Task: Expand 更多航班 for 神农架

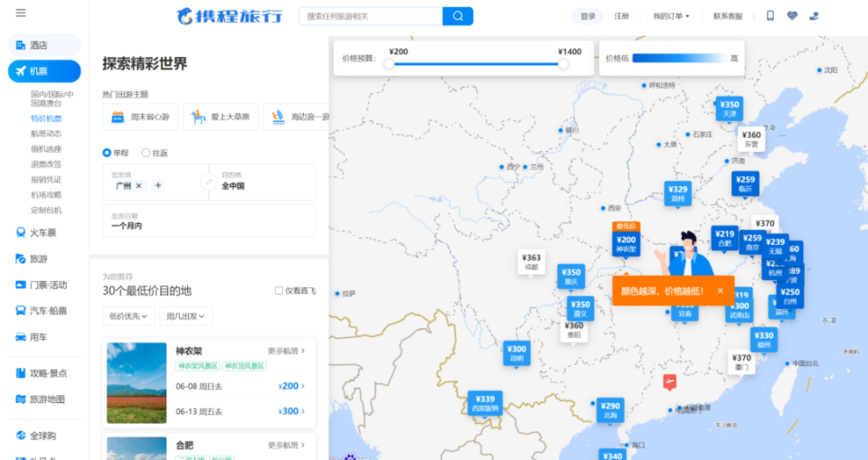Action: [x=287, y=351]
